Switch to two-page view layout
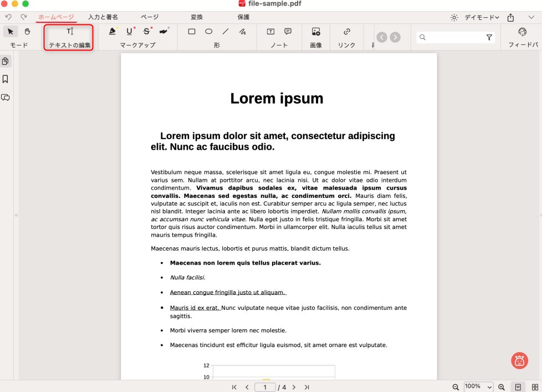Screen dimensions: 542x392 pos(535,387)
